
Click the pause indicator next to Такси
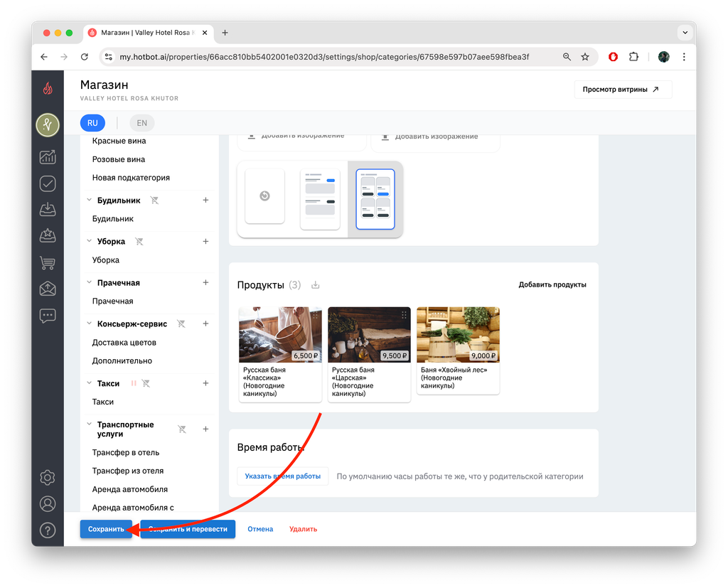point(134,383)
